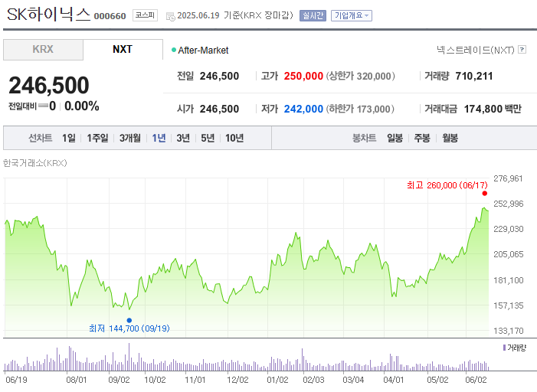Click the 최저 144,700 (09/19) label
This screenshot has height=392, width=537.
[129, 328]
